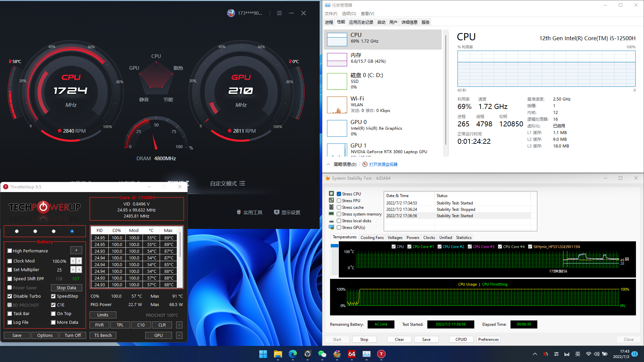Screen dimensions: 644x362
Task: Open the 选项(O) menu in Task Manager
Action: (349, 13)
